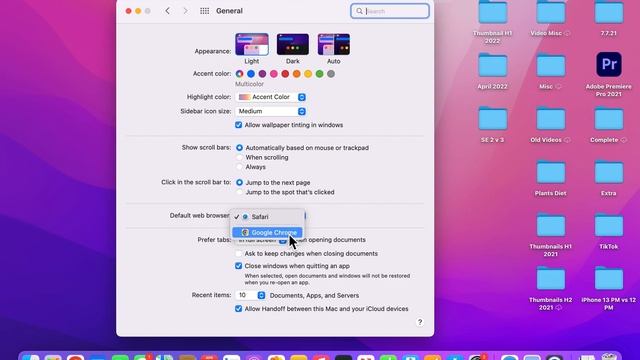Image resolution: width=640 pixels, height=360 pixels.
Task: Toggle Allow wallpaper tinting in windows
Action: [x=238, y=125]
